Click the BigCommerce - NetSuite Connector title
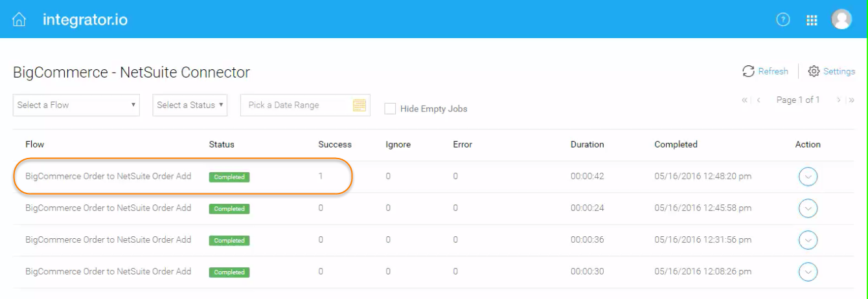Viewport: 868px width, 299px height. tap(131, 72)
